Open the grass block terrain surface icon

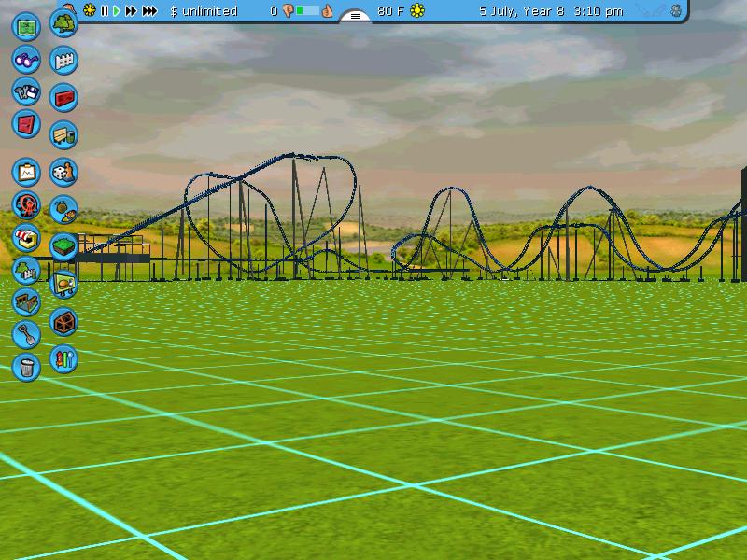coord(63,246)
